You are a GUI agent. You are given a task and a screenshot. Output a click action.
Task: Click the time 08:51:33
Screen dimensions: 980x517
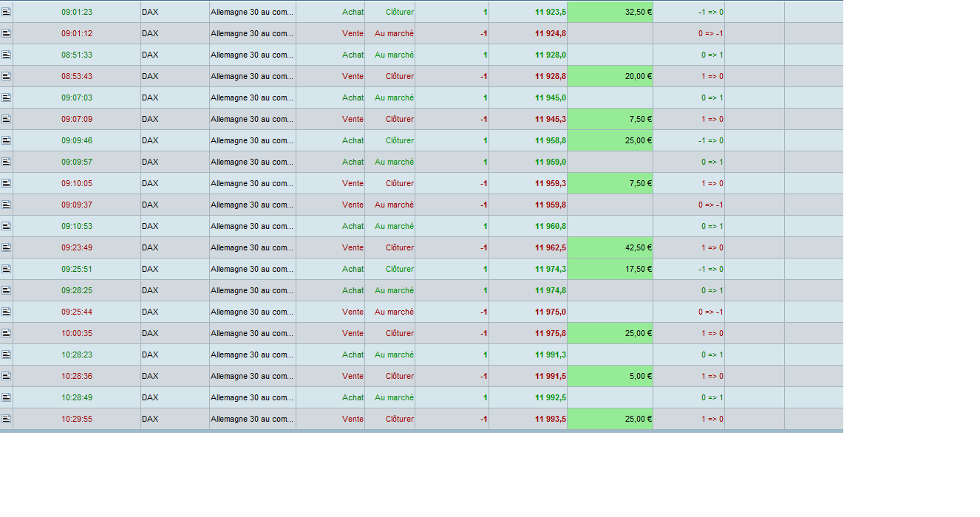[77, 55]
